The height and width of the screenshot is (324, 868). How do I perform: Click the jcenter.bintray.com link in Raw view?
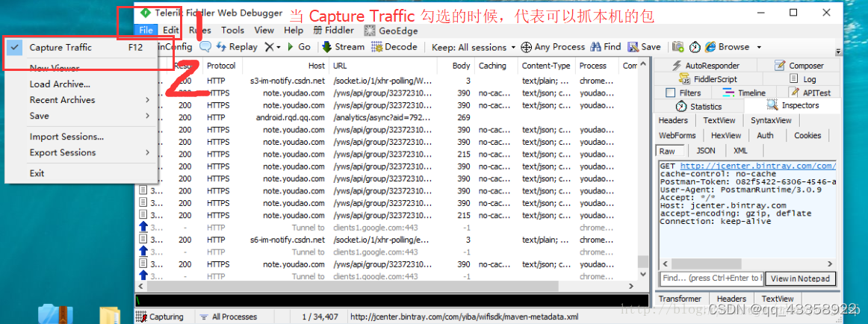[758, 166]
